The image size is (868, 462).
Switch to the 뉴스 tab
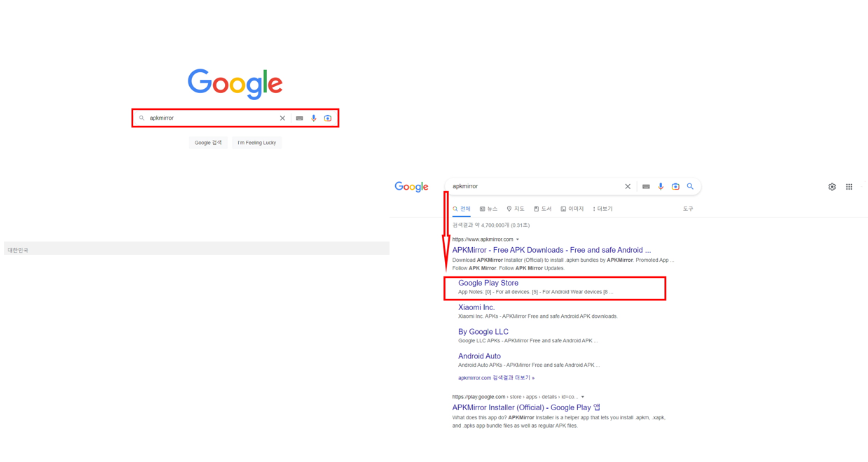pyautogui.click(x=488, y=209)
